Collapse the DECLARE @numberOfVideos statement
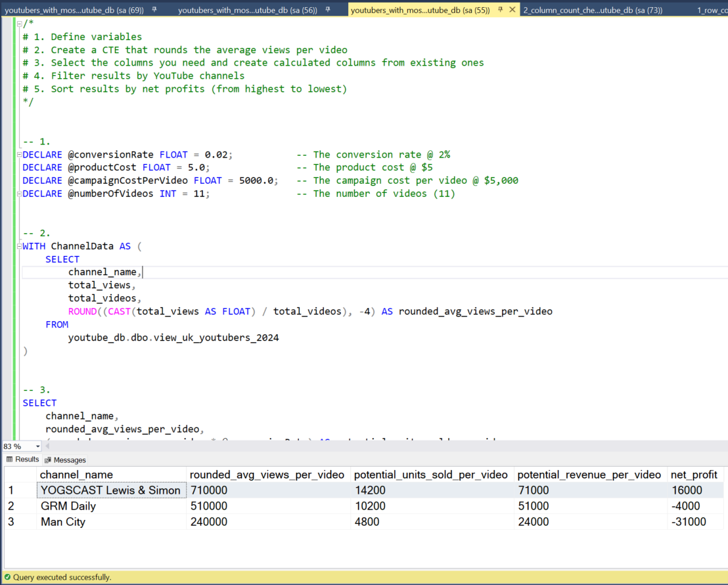The image size is (728, 585). [18, 194]
